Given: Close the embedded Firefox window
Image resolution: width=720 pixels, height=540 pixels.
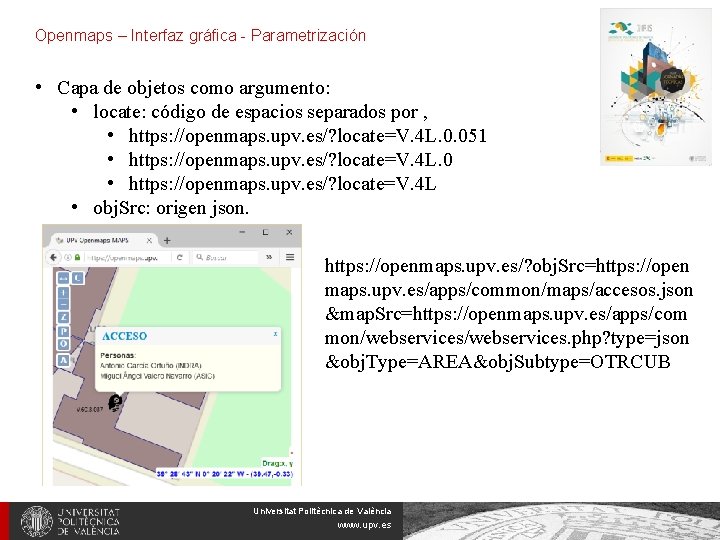Looking at the screenshot, I should [x=289, y=232].
